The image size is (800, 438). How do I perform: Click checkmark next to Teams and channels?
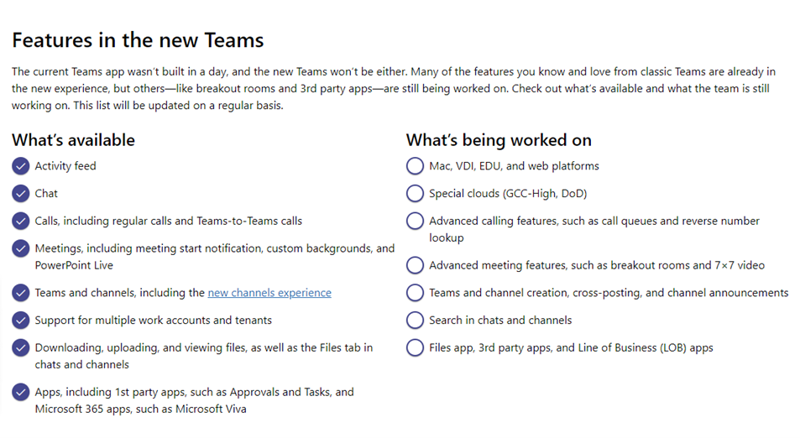point(20,293)
